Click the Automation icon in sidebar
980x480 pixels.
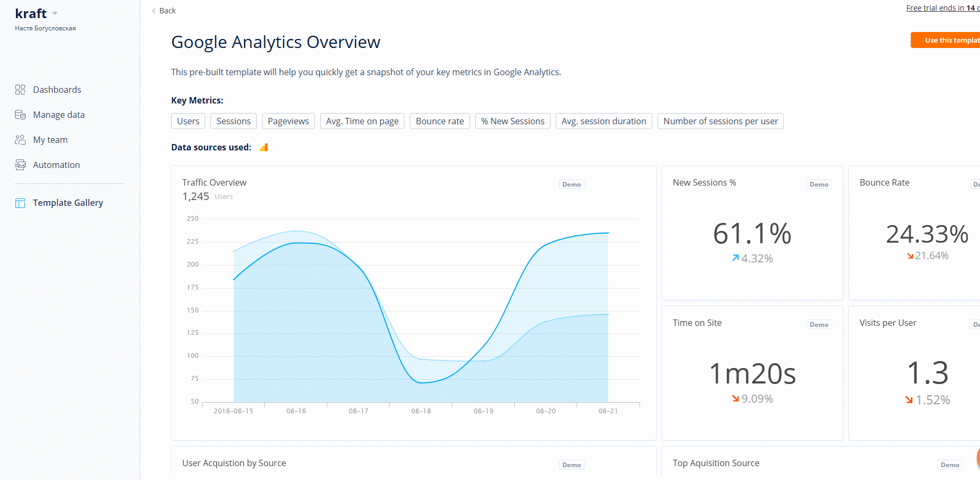click(20, 165)
